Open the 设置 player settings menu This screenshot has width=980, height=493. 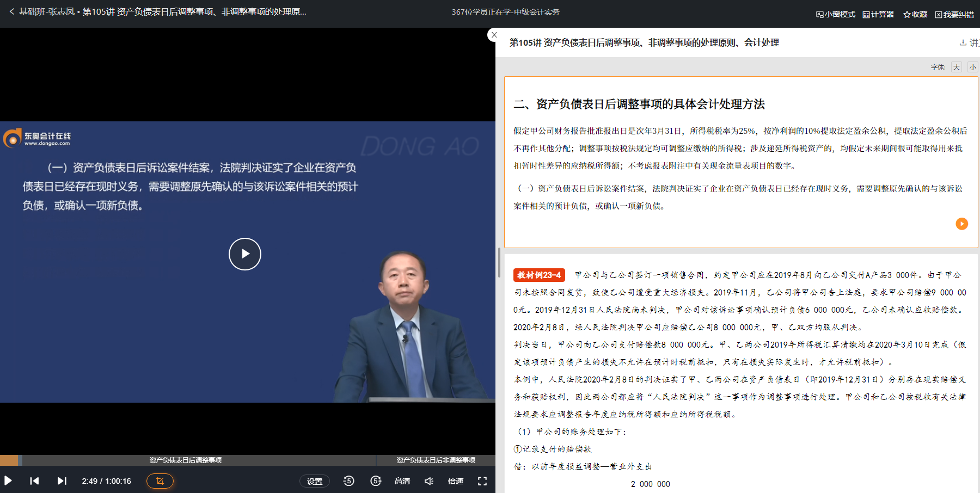coord(315,481)
